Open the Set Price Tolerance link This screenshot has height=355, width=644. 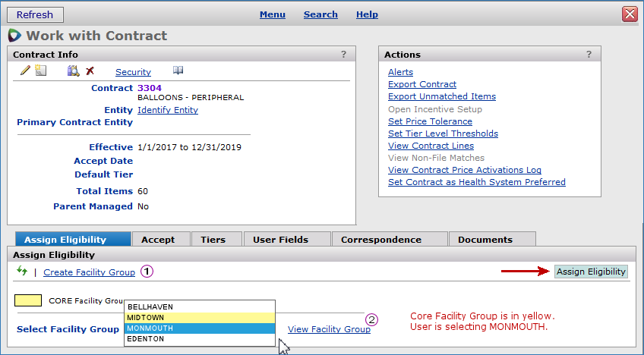pos(430,121)
